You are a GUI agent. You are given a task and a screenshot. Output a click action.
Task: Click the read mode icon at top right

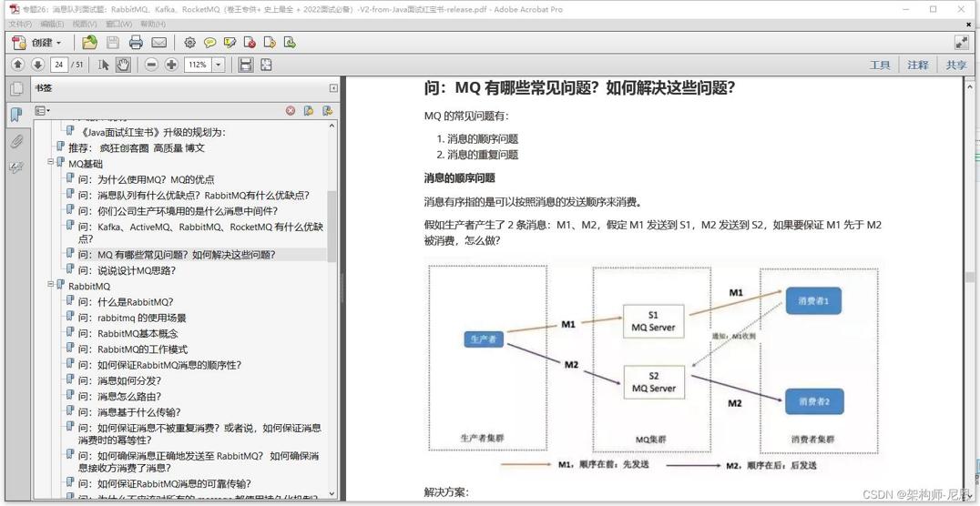[x=962, y=43]
